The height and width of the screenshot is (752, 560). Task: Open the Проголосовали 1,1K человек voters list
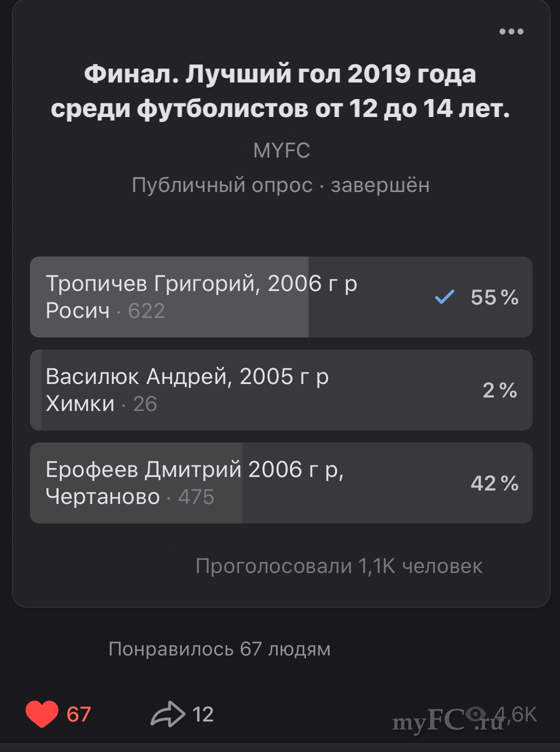[x=339, y=566]
